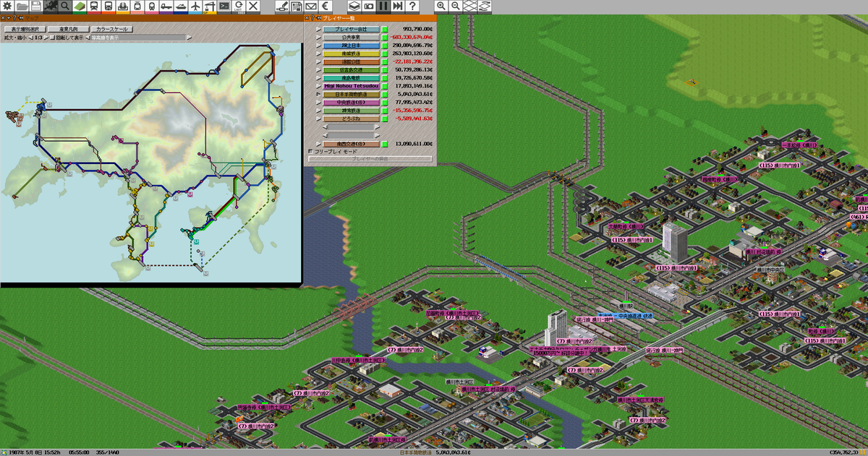Toggle green square beside 公共事業

[x=385, y=38]
